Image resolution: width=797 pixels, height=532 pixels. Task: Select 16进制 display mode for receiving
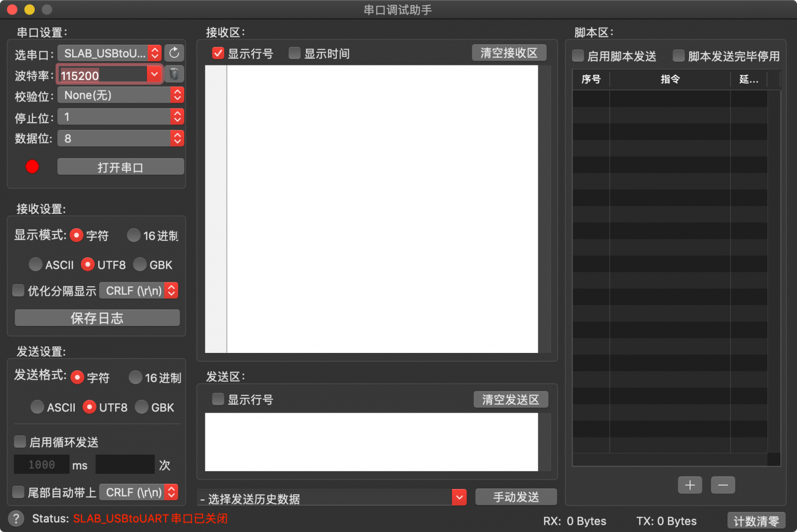pos(133,235)
